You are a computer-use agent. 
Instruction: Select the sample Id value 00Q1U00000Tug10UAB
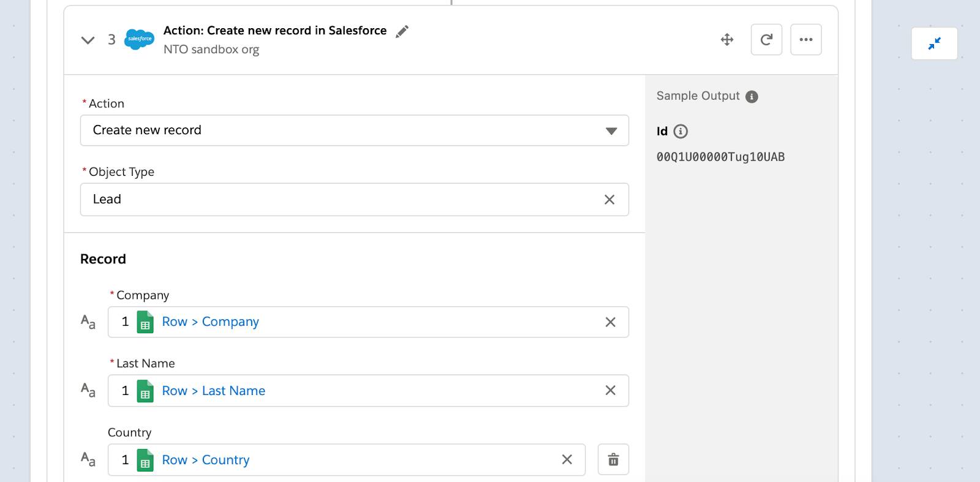[720, 157]
